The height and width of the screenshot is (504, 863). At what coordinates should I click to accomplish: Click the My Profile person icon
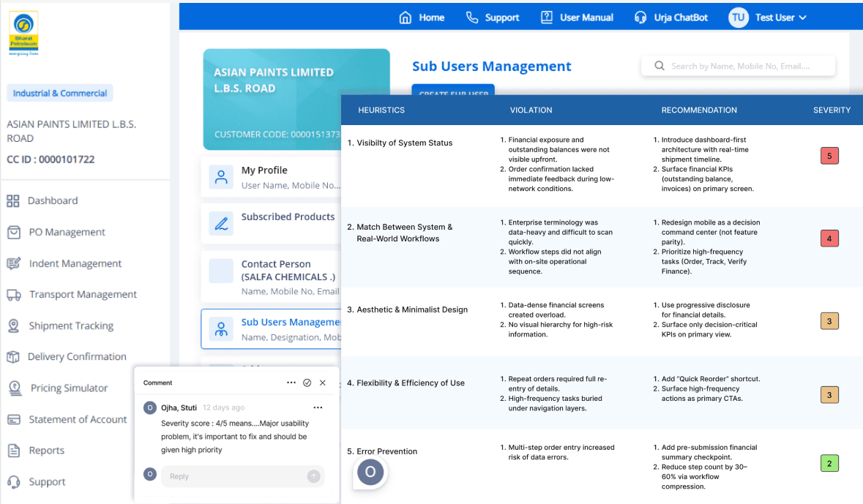point(221,177)
